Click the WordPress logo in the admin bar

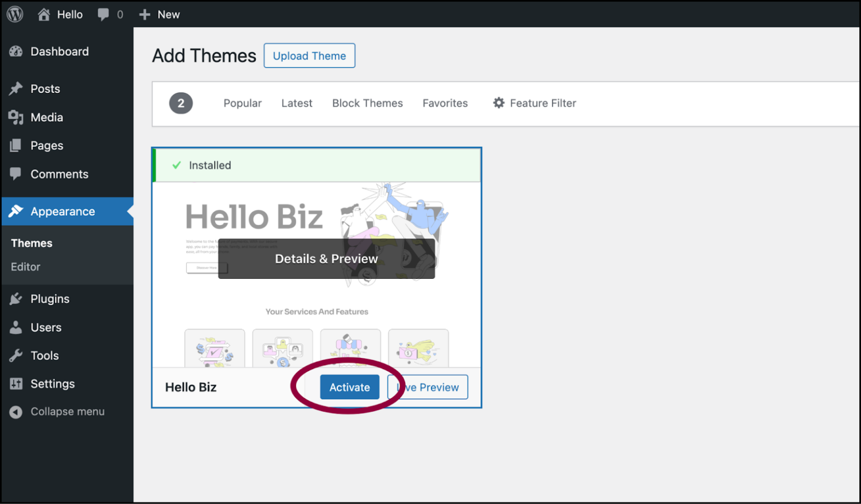(x=14, y=14)
